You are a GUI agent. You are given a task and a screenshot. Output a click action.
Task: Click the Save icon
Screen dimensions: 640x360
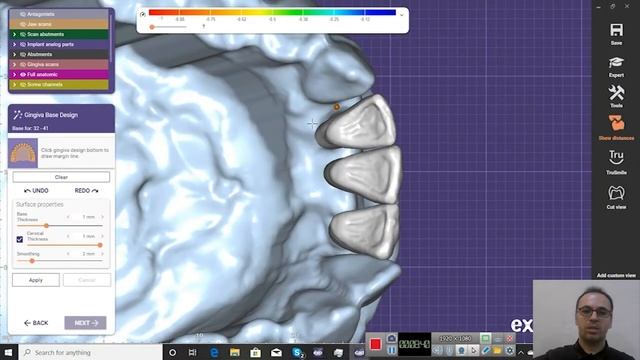click(616, 30)
